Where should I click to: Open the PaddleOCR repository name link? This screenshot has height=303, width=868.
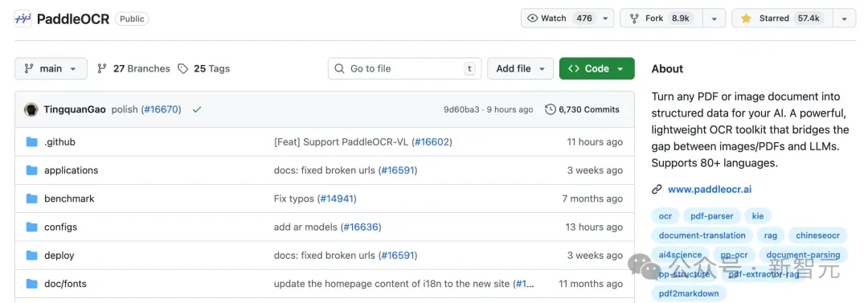click(x=73, y=18)
